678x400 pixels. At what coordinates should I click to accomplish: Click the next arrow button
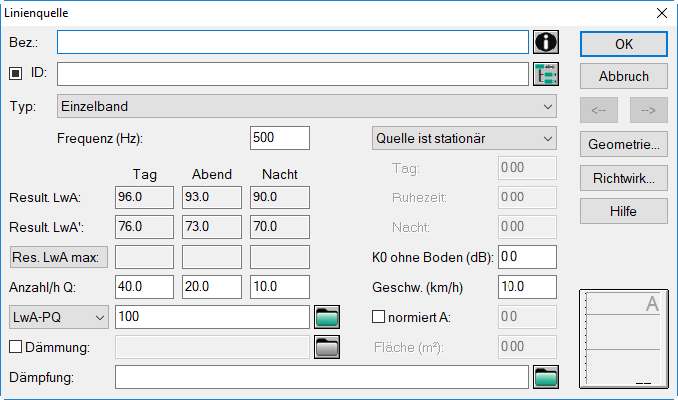pos(649,110)
